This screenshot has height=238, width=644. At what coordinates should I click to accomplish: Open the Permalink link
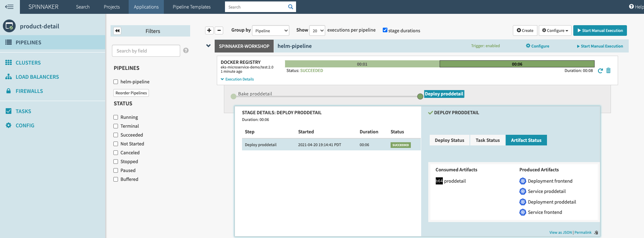click(583, 233)
